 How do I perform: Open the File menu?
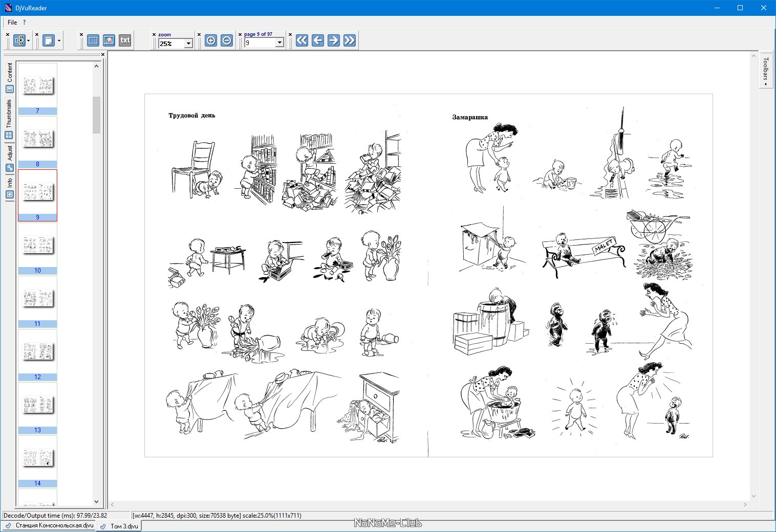[x=12, y=23]
